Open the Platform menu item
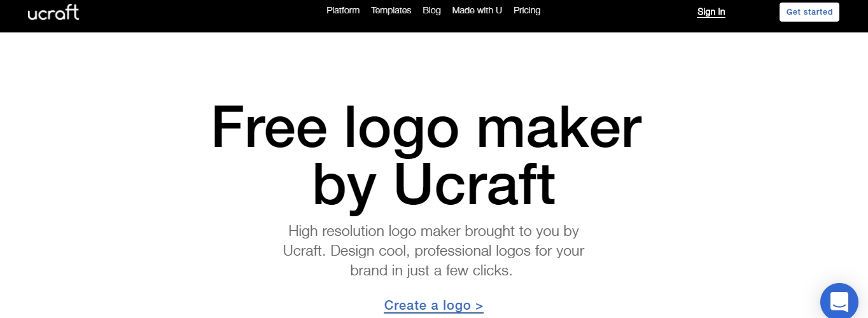 coord(343,10)
